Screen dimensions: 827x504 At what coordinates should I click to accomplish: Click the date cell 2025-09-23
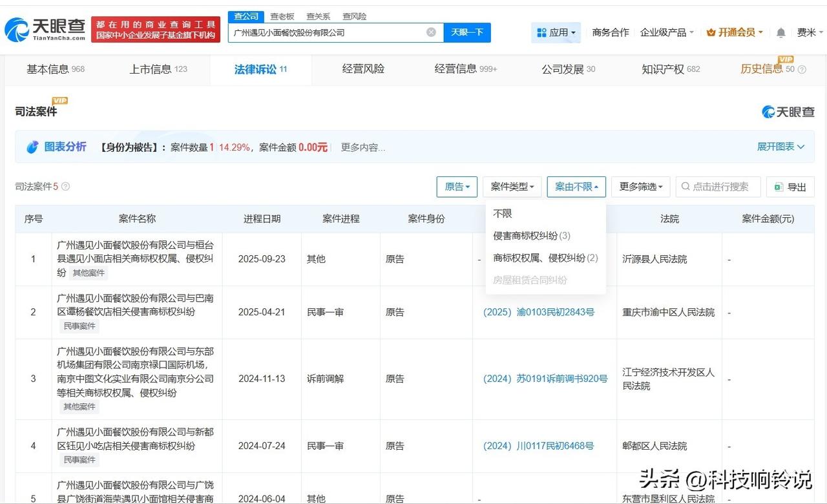tap(262, 259)
